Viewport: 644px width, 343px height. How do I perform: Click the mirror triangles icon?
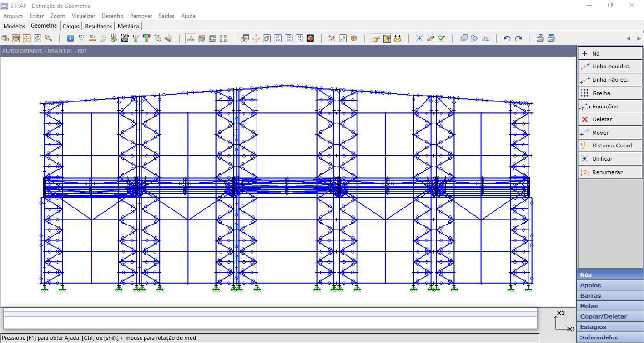click(x=485, y=38)
